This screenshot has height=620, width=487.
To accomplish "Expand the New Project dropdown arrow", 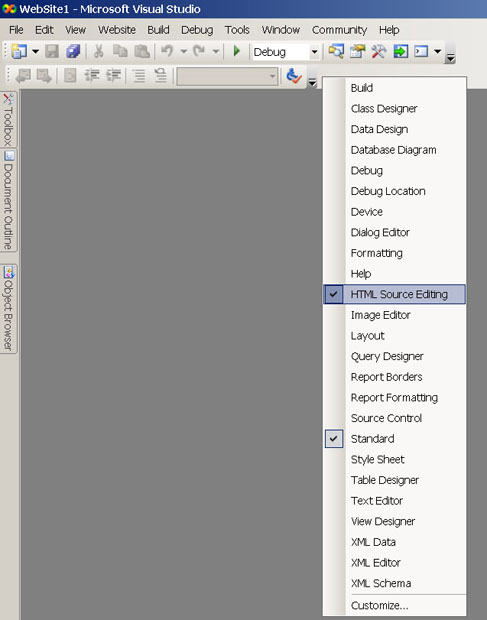I will tap(35, 51).
